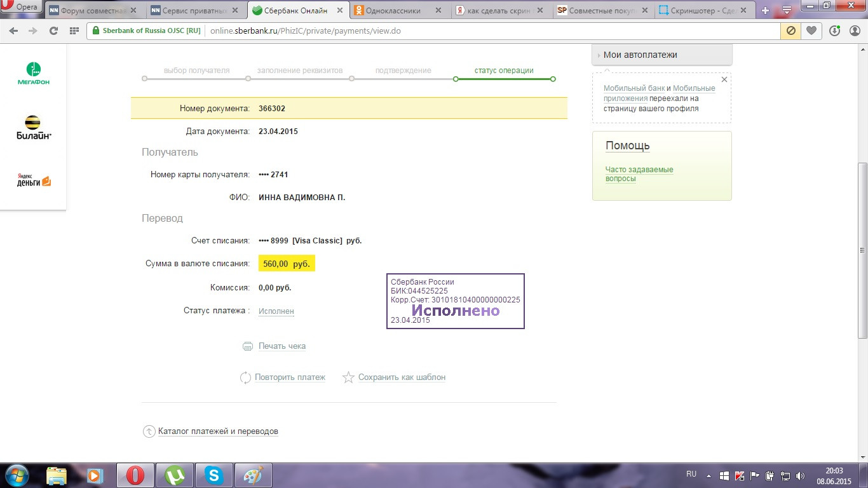Open the Beeline payment icon
The height and width of the screenshot is (488, 868).
tap(33, 127)
